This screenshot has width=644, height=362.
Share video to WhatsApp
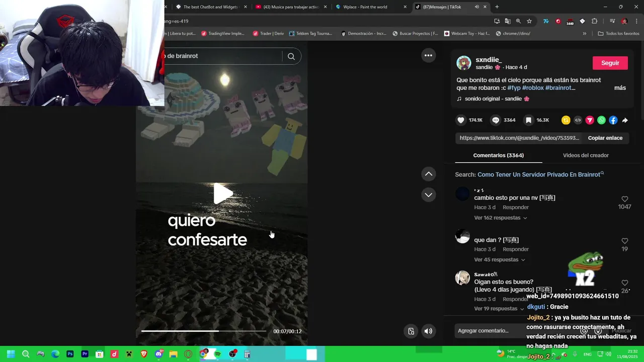601,120
